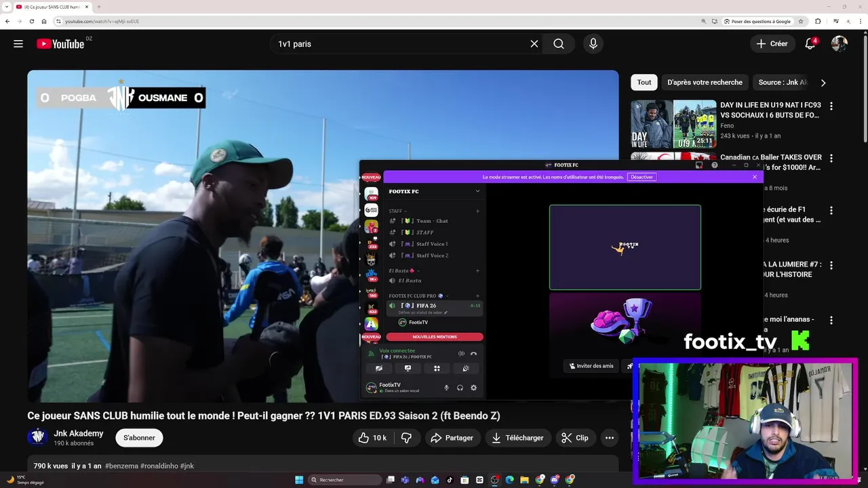Image resolution: width=868 pixels, height=488 pixels.
Task: Open Discord user settings gear
Action: tap(473, 388)
